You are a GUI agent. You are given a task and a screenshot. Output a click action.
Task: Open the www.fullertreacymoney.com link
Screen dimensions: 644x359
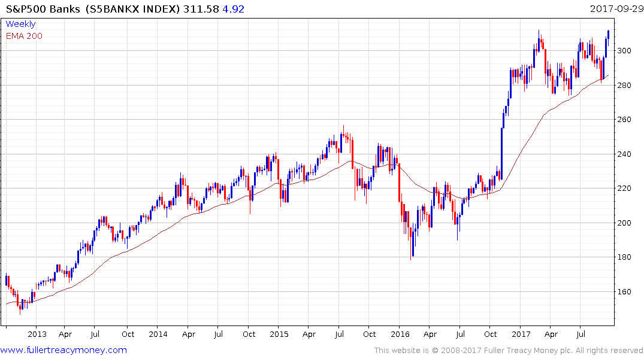(64, 350)
